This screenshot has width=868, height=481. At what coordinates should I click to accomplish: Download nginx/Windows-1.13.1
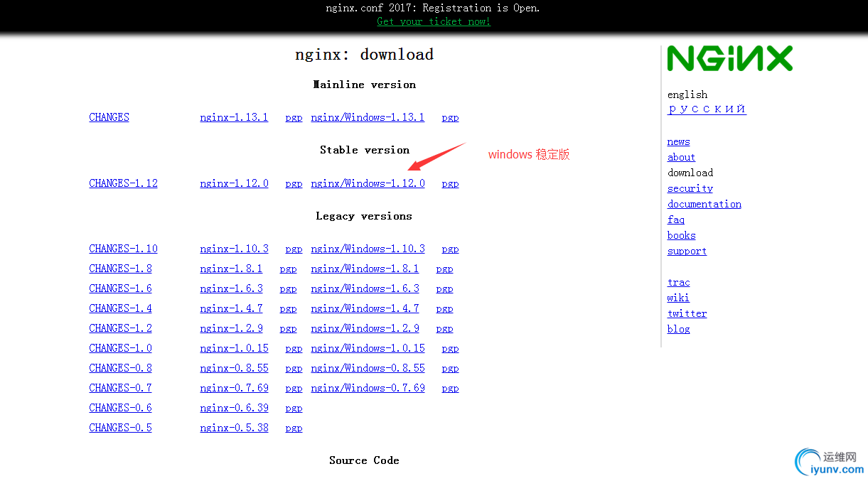point(368,117)
